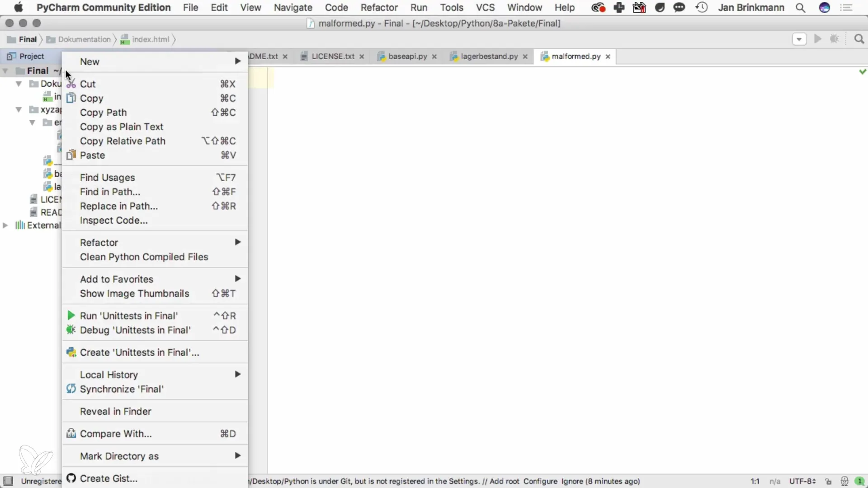Image resolution: width=868 pixels, height=488 pixels.
Task: Click the Add root link in status bar
Action: pos(504,481)
